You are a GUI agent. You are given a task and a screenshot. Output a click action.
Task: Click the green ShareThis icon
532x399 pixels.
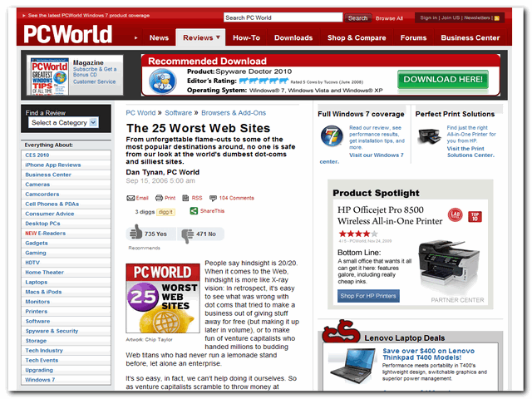pyautogui.click(x=194, y=211)
